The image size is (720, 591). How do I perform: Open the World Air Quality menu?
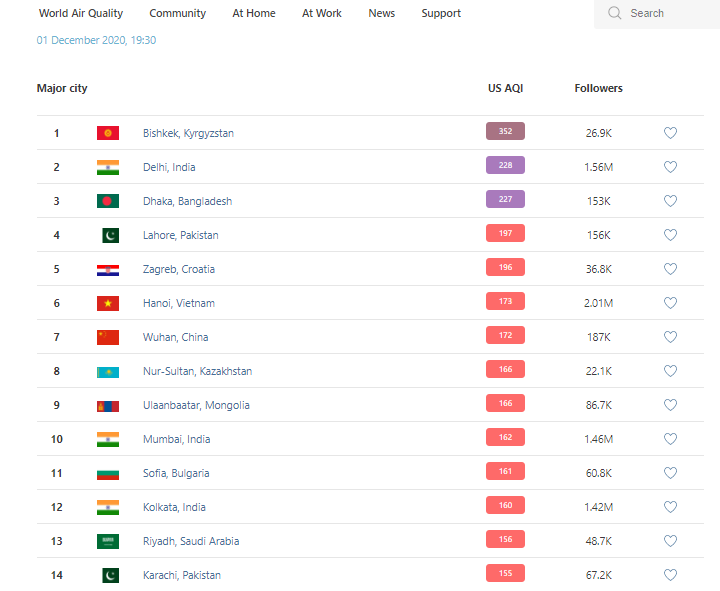click(x=81, y=13)
